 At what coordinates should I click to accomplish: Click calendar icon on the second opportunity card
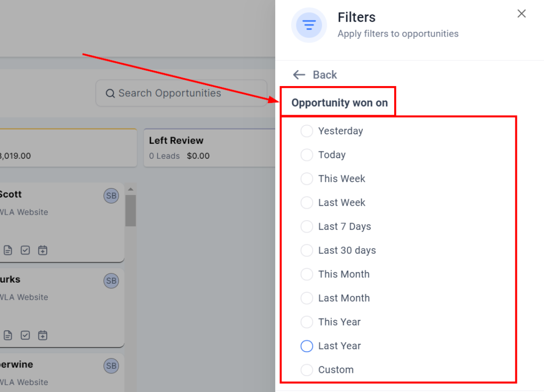(43, 335)
